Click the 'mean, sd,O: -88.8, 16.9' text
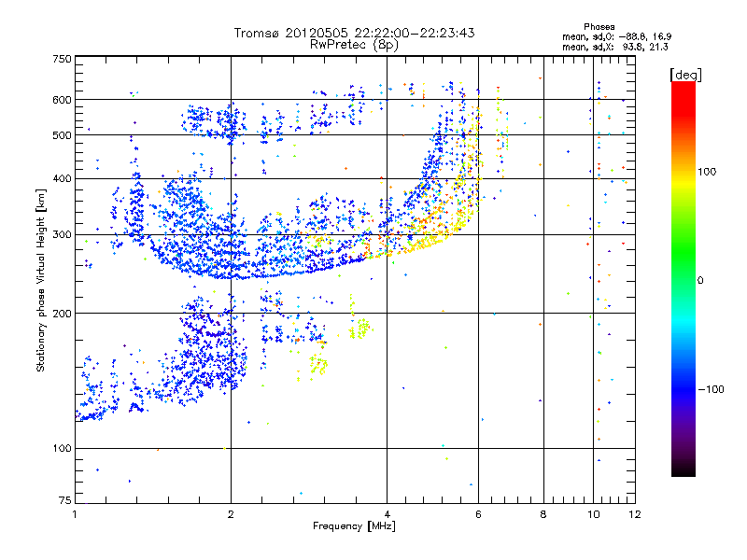747x560 pixels. pos(616,36)
